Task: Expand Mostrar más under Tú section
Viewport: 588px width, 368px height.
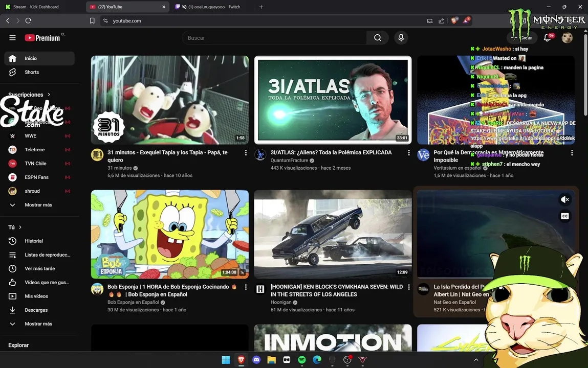Action: (39, 324)
